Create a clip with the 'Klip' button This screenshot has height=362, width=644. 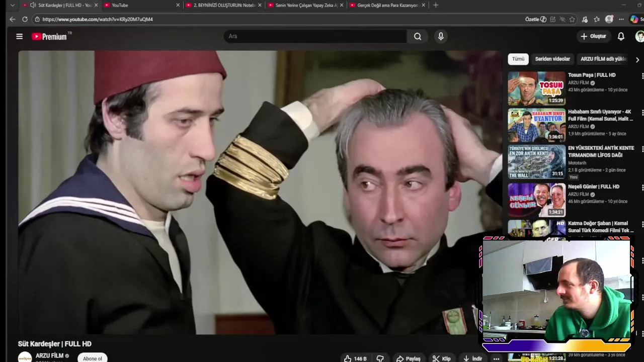click(x=442, y=358)
